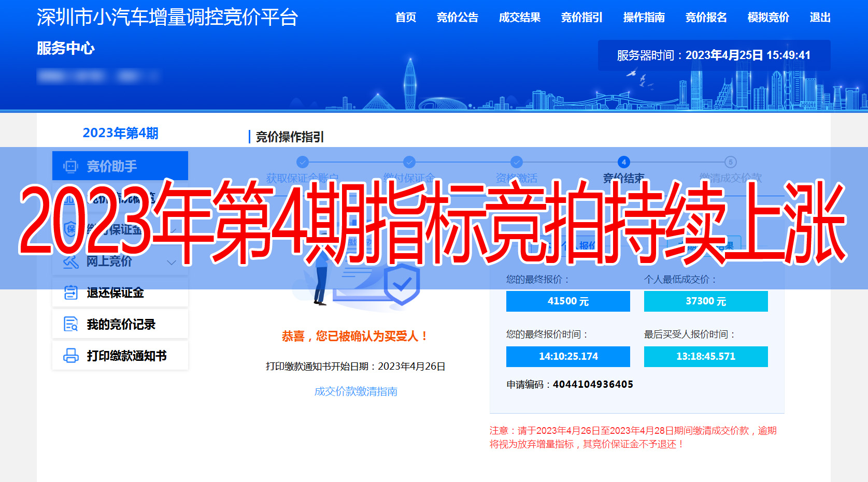Click the 网上竞价 gavel icon
This screenshot has height=482, width=868.
coord(70,261)
